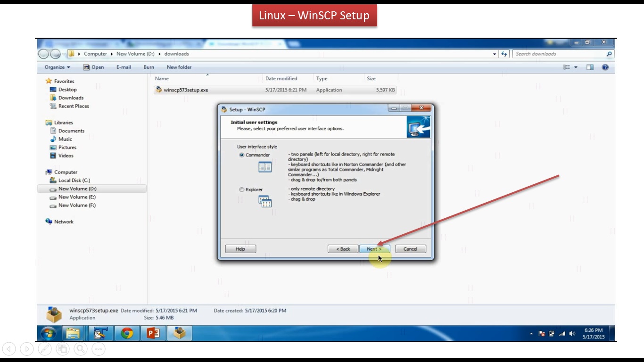This screenshot has width=644, height=362.
Task: Switch to PowerPoint on the taskbar
Action: 153,334
